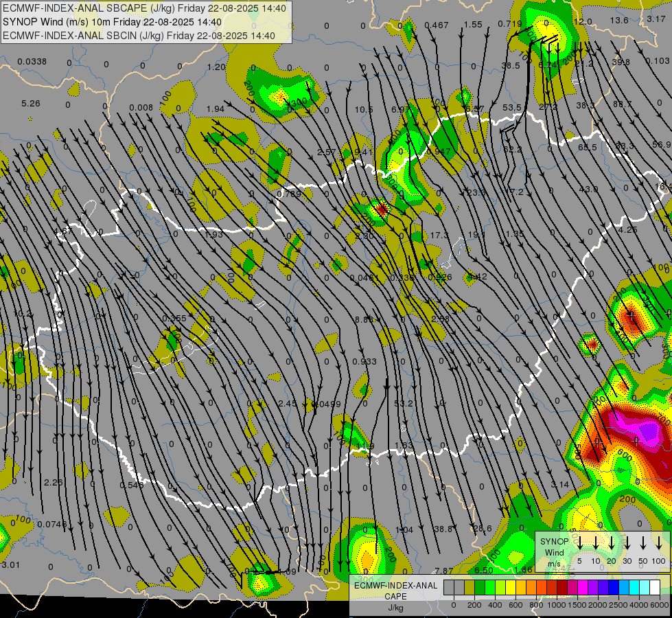Image resolution: width=672 pixels, height=618 pixels.
Task: Click the SYNOP Wind m/s legend label
Action: [x=554, y=552]
